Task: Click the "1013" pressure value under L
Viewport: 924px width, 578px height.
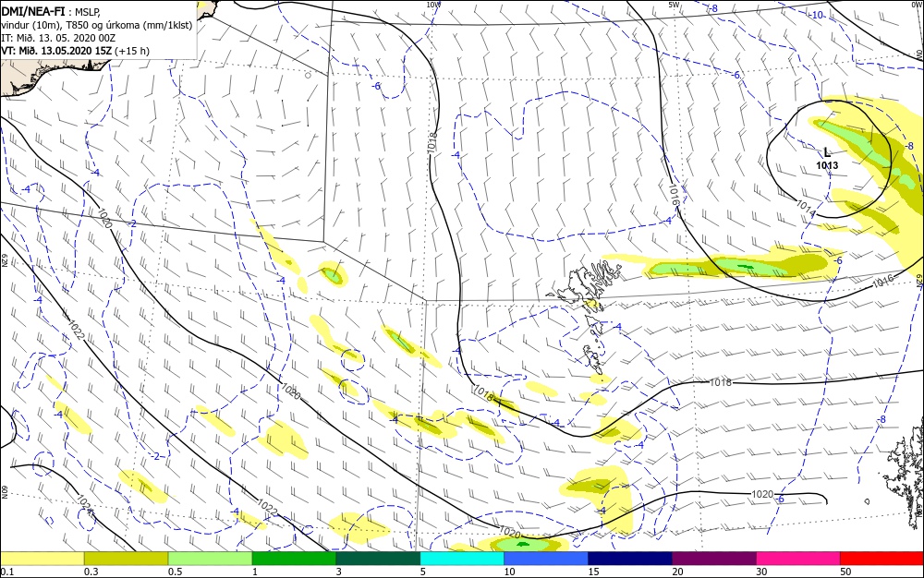Action: pyautogui.click(x=827, y=165)
